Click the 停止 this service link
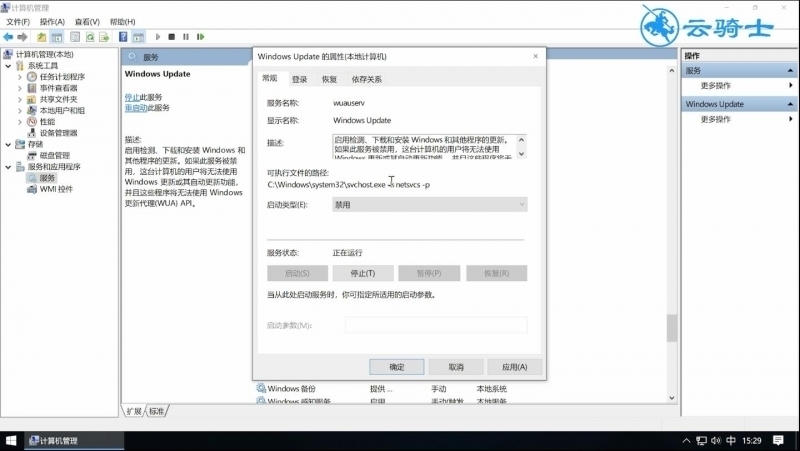800x451 pixels. (132, 97)
